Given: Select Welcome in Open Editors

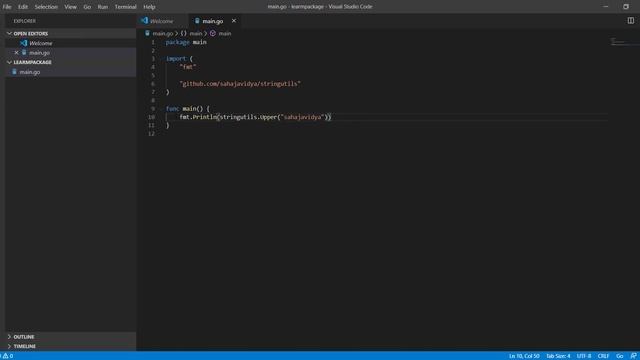Looking at the screenshot, I should click(70, 43).
